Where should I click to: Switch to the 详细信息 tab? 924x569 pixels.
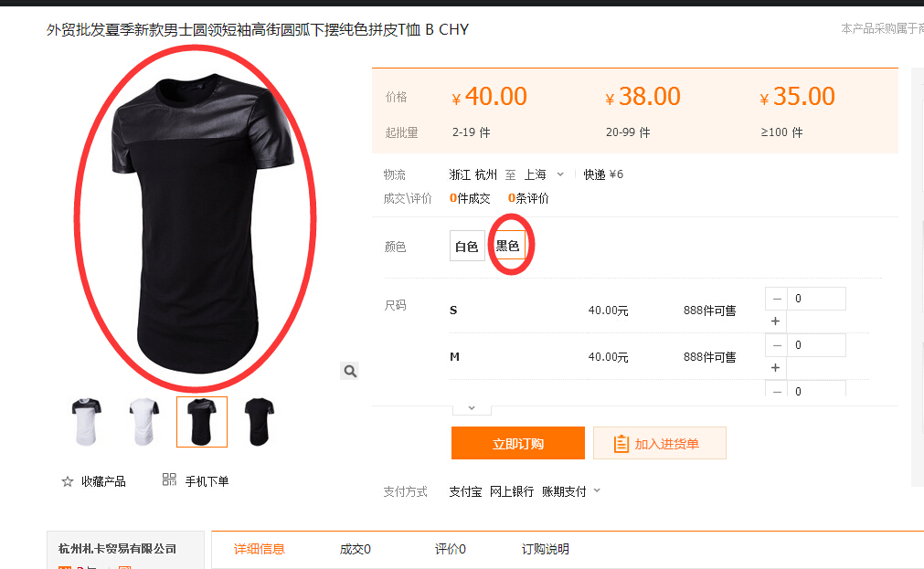[x=260, y=549]
